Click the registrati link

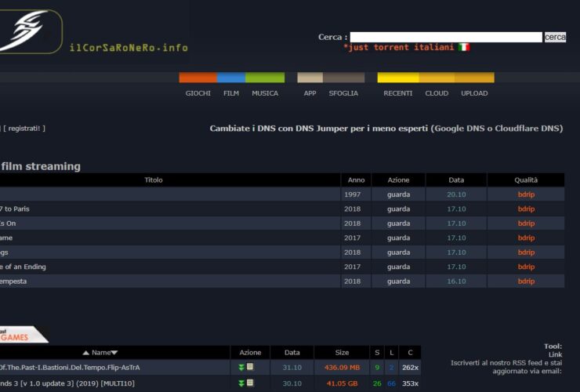tap(25, 128)
